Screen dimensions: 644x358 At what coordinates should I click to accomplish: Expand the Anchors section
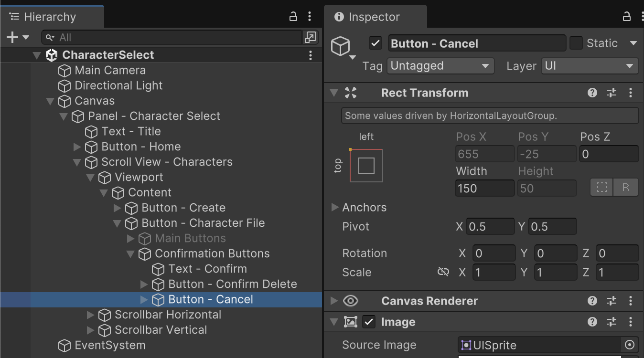pos(335,207)
